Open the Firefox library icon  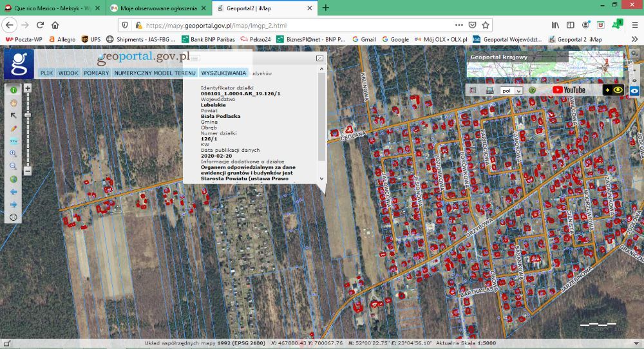[555, 25]
